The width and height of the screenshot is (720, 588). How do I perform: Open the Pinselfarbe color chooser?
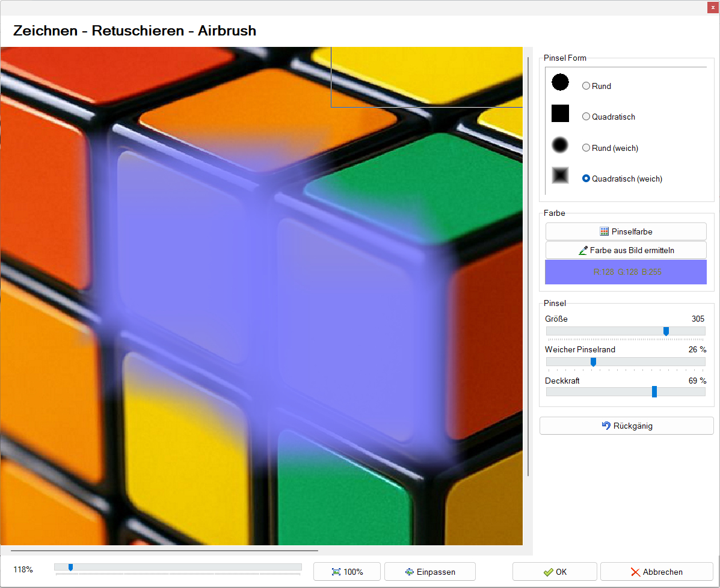[x=626, y=231]
